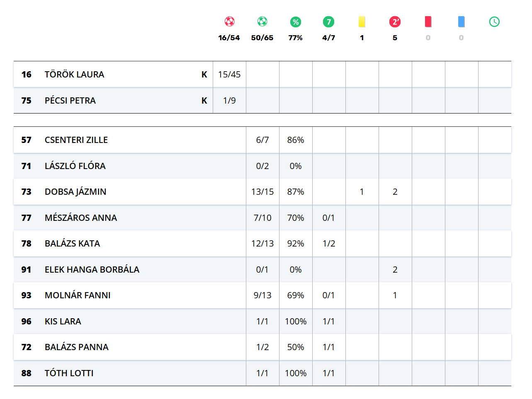Click Mészáros Anna's 70% efficiency cell
This screenshot has width=532, height=399.
296,218
